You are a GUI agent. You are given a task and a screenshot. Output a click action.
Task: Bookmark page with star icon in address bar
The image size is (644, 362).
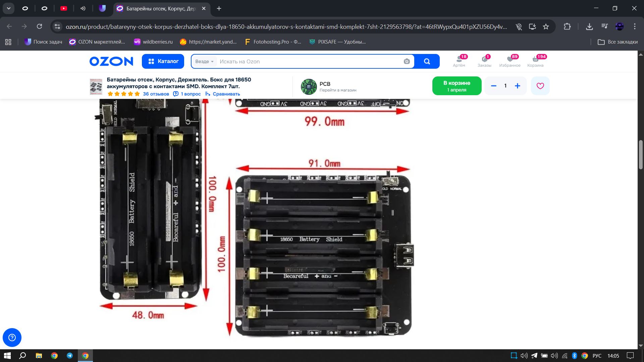click(546, 26)
